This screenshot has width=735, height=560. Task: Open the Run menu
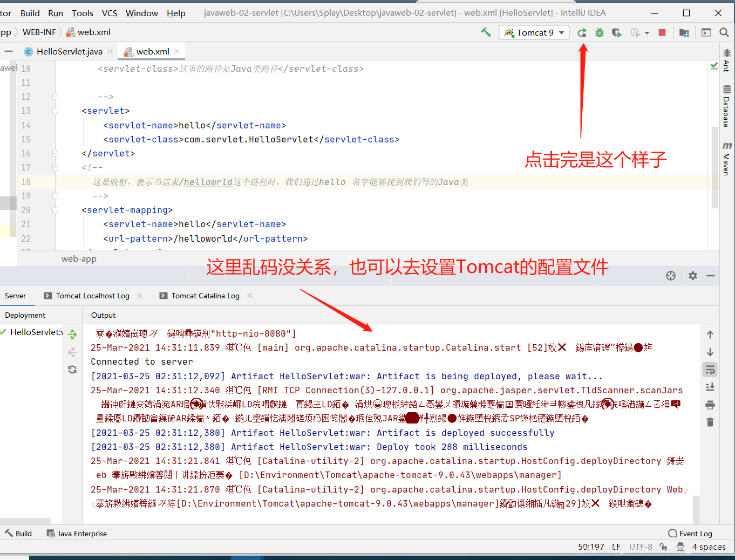56,13
